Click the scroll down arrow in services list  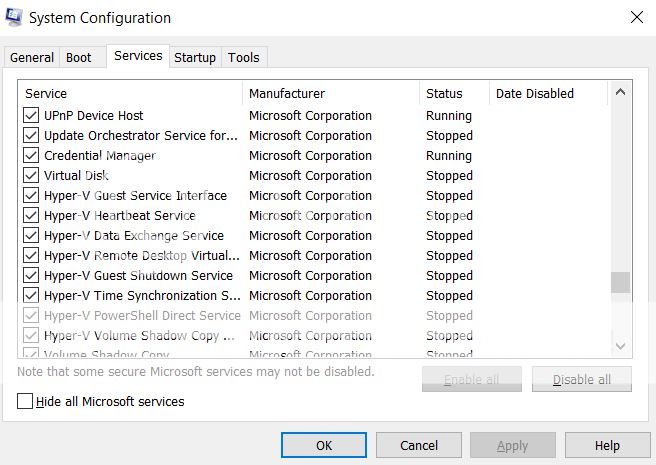620,346
